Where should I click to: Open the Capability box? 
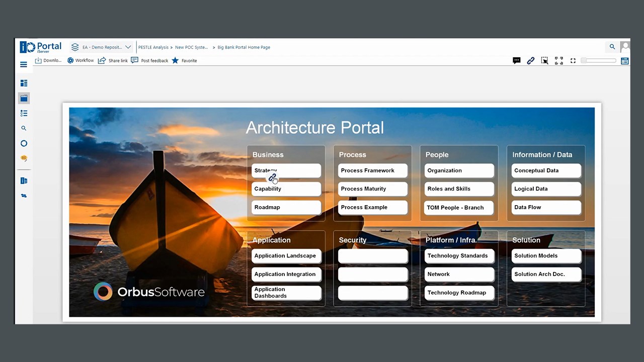(286, 189)
